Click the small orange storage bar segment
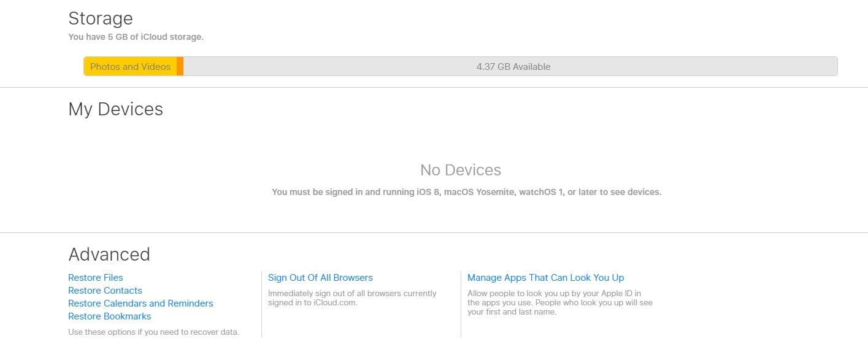 180,66
